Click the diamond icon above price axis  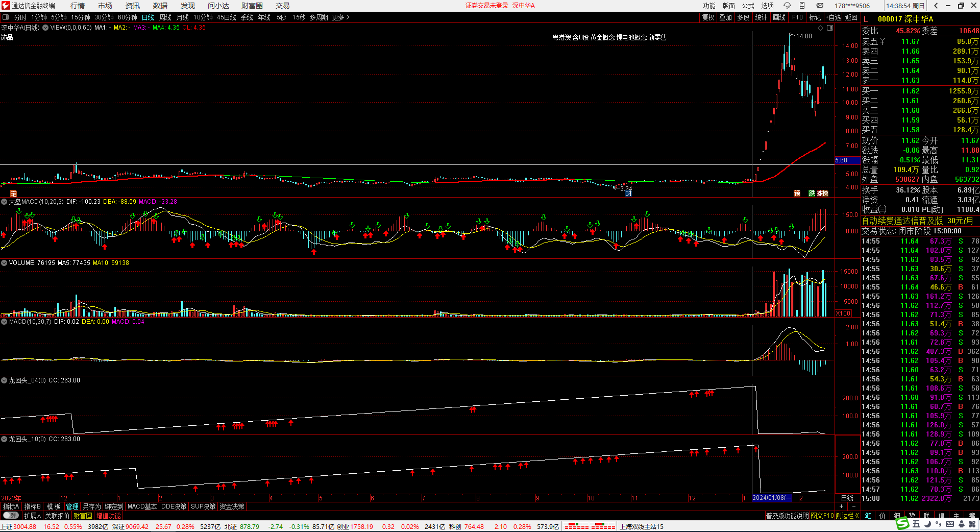[821, 28]
